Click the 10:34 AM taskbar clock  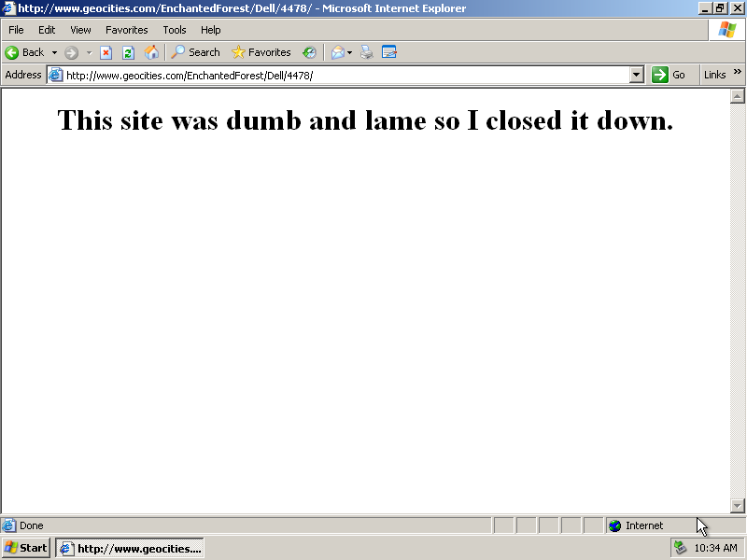coord(715,548)
